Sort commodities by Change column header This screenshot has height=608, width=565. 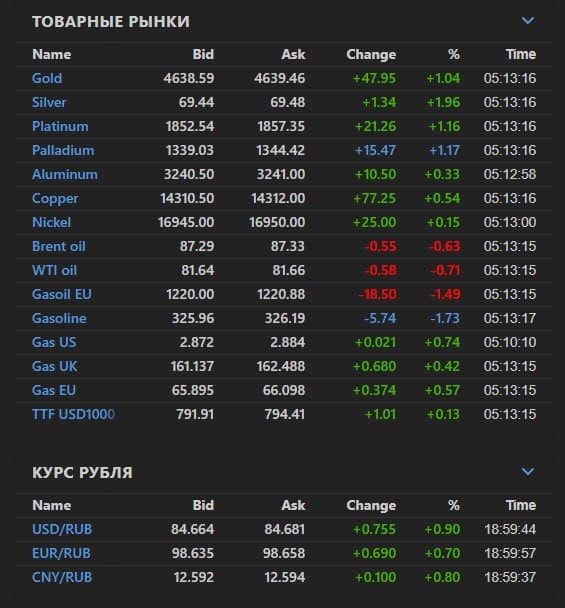coord(371,55)
